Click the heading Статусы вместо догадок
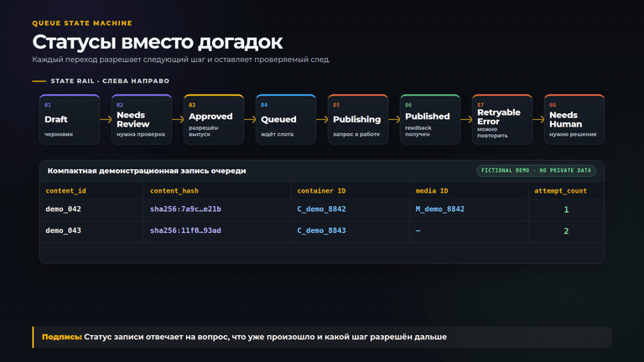Viewport: 644px width, 362px height. coord(158,42)
